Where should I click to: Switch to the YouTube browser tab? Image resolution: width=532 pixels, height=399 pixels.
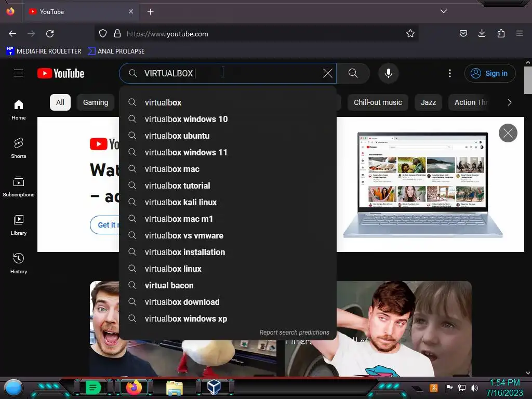[82, 12]
